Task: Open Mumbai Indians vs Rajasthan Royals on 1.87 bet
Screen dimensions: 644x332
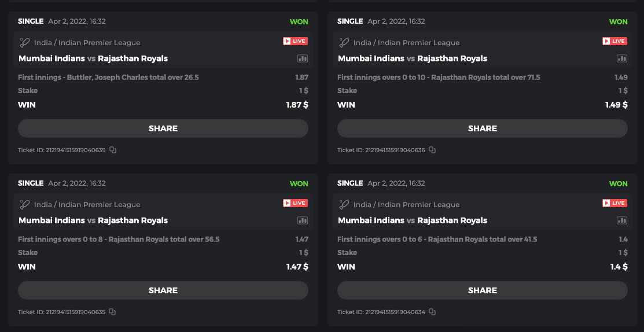Action: 93,58
